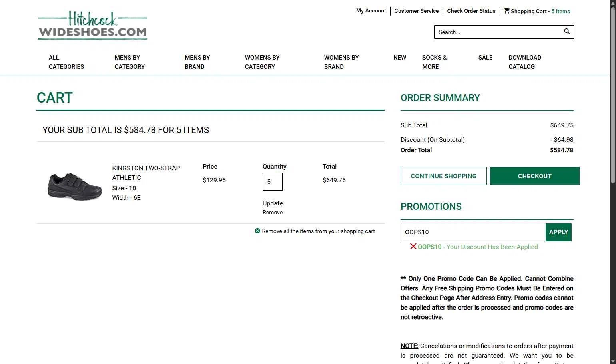Viewport: 616px width, 364px height.
Task: Click the Continue Shopping button
Action: point(444,176)
